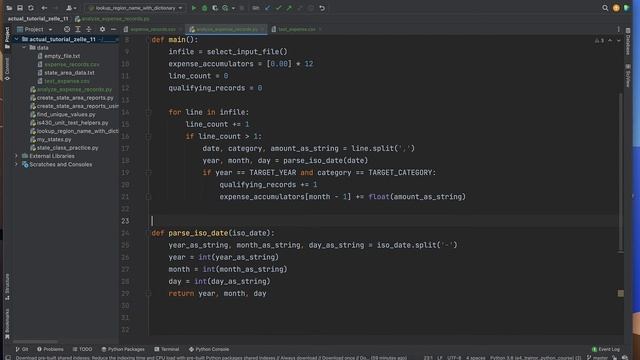Open the run configuration dropdown
This screenshot has width=640, height=360.
(135, 8)
